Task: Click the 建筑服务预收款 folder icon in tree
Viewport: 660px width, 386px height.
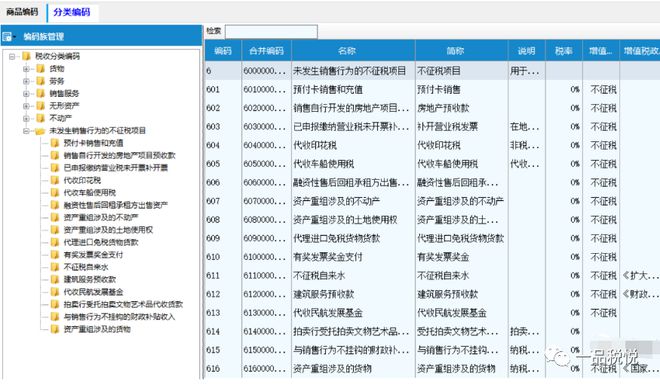Action: (x=55, y=280)
